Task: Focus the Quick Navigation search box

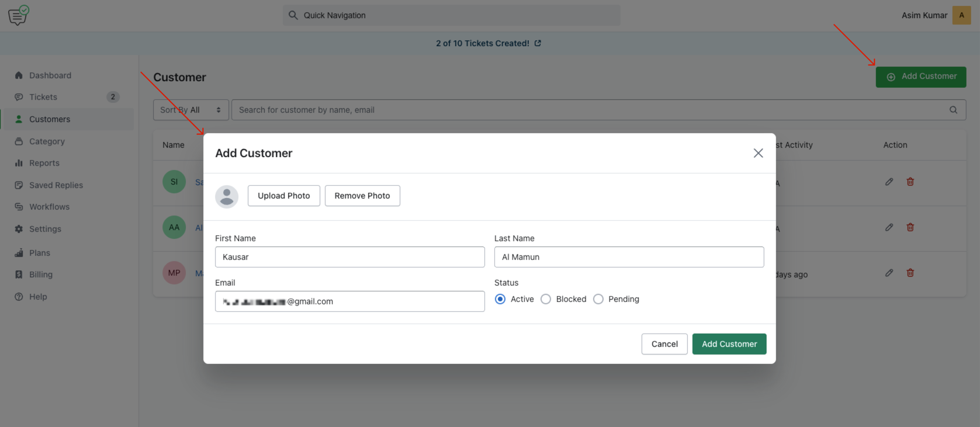Action: click(451, 15)
